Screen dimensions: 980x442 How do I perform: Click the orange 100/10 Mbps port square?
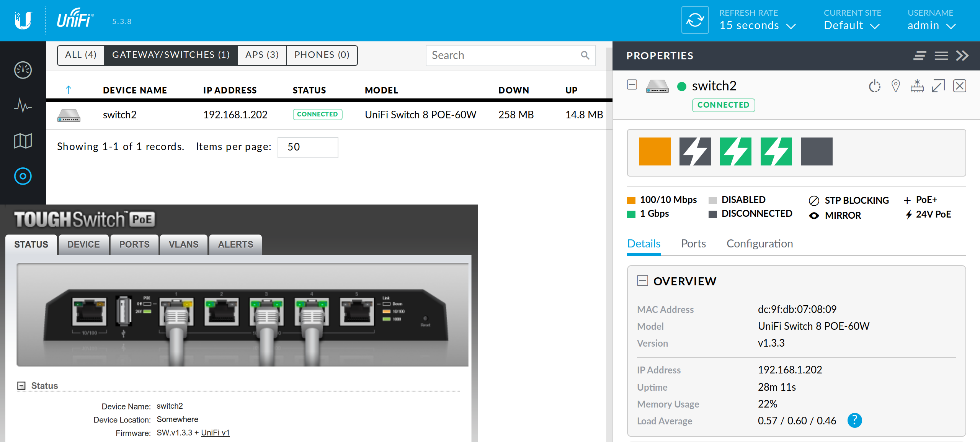tap(655, 151)
